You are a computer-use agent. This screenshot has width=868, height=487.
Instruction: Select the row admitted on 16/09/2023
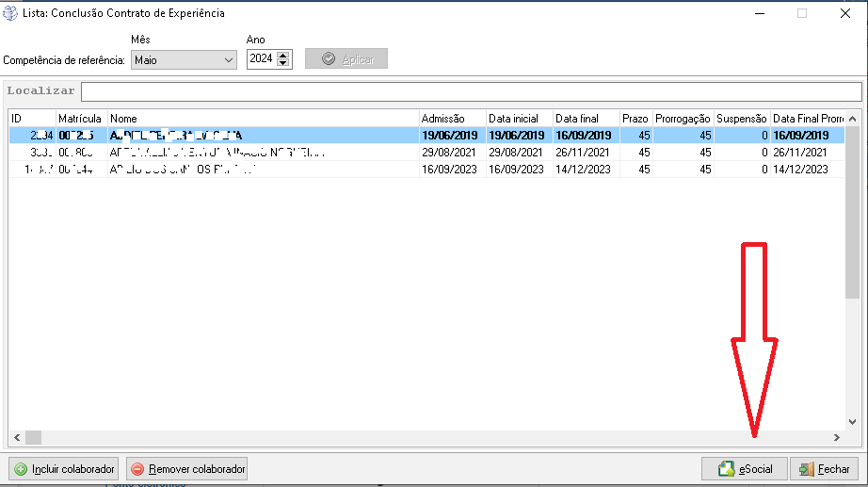pyautogui.click(x=450, y=169)
